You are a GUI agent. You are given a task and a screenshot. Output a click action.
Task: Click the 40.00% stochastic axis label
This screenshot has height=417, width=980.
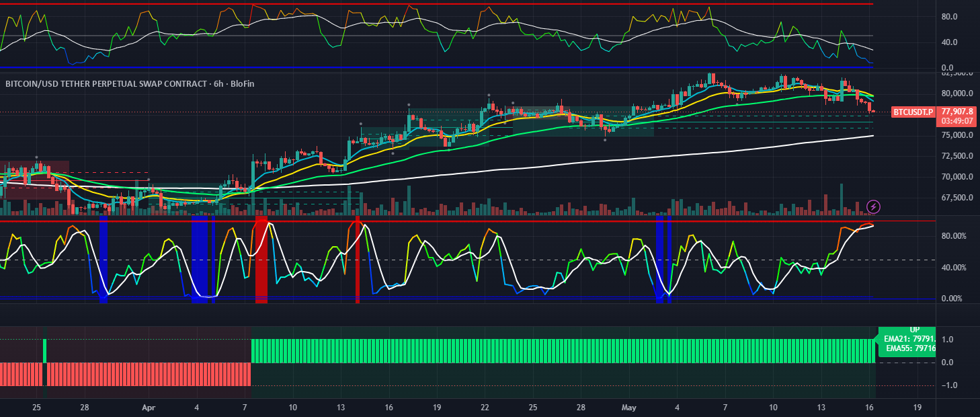[x=955, y=268]
